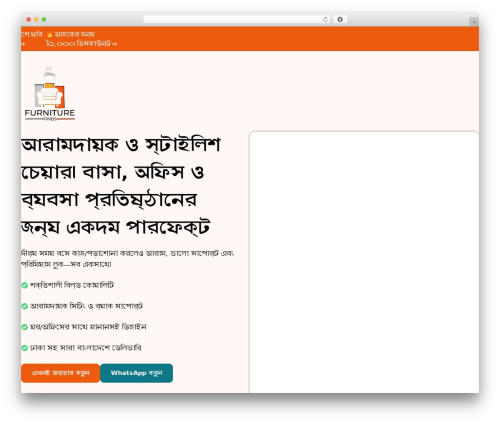Open a new tab with the plus button
The width and height of the screenshot is (500, 423).
[474, 22]
